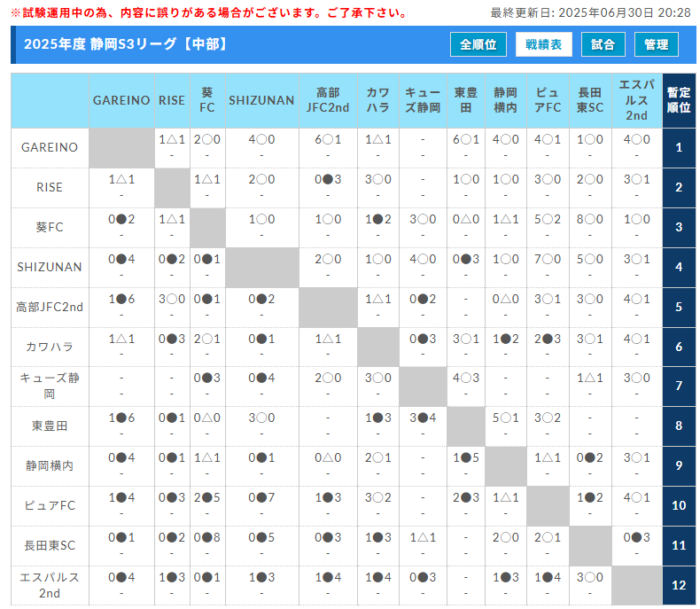
Task: Select the 長田東SC row label
Action: [x=50, y=545]
